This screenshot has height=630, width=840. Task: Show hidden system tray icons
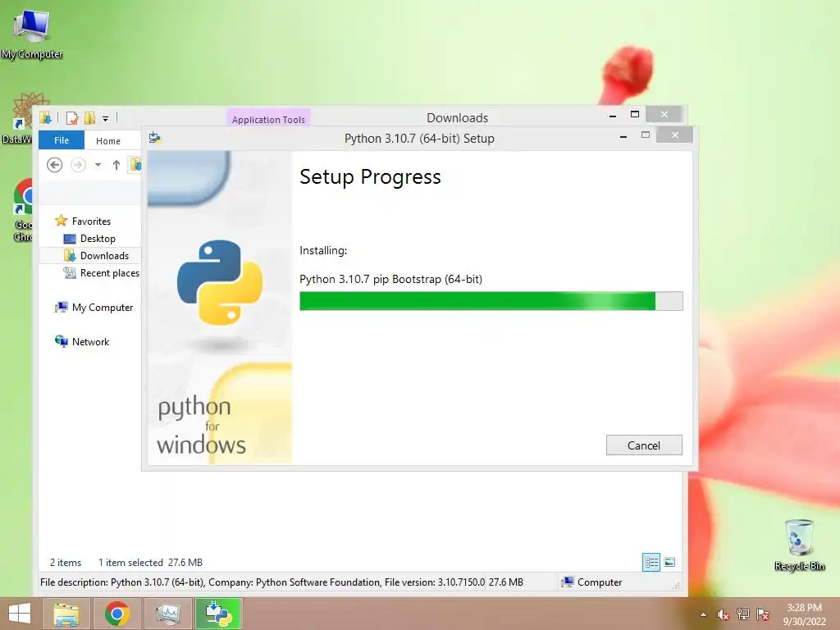point(703,614)
